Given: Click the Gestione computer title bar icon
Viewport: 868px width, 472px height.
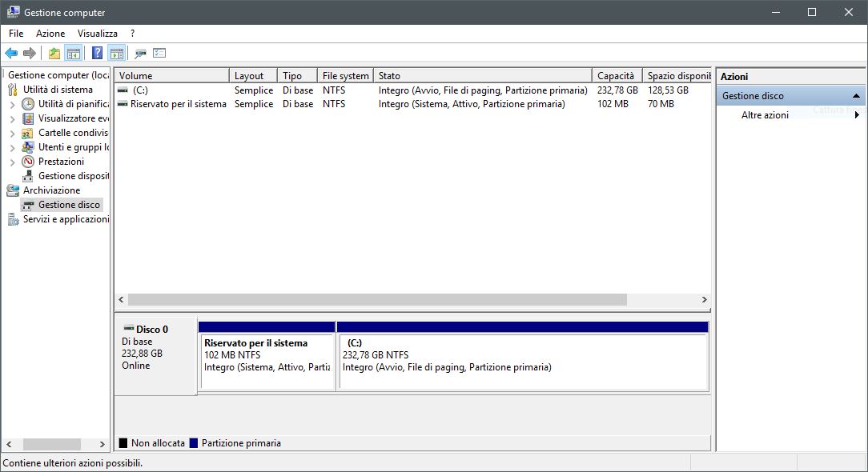Looking at the screenshot, I should [x=14, y=12].
